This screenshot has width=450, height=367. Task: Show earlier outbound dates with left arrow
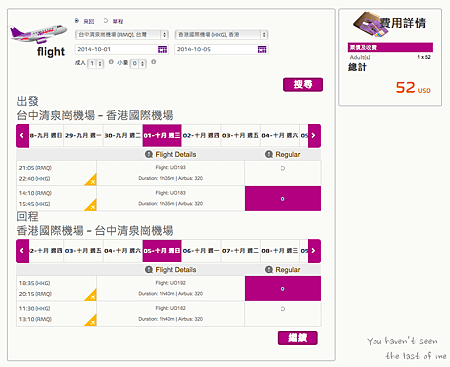(22, 136)
